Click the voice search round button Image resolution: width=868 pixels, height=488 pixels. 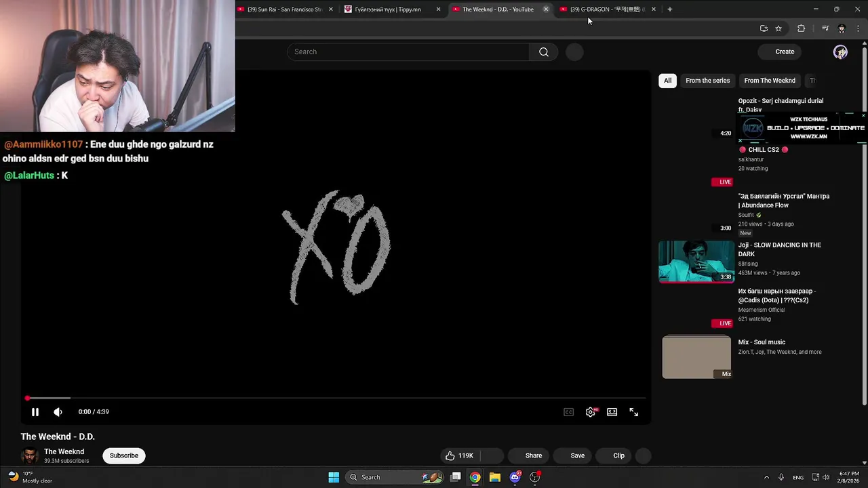[574, 52]
